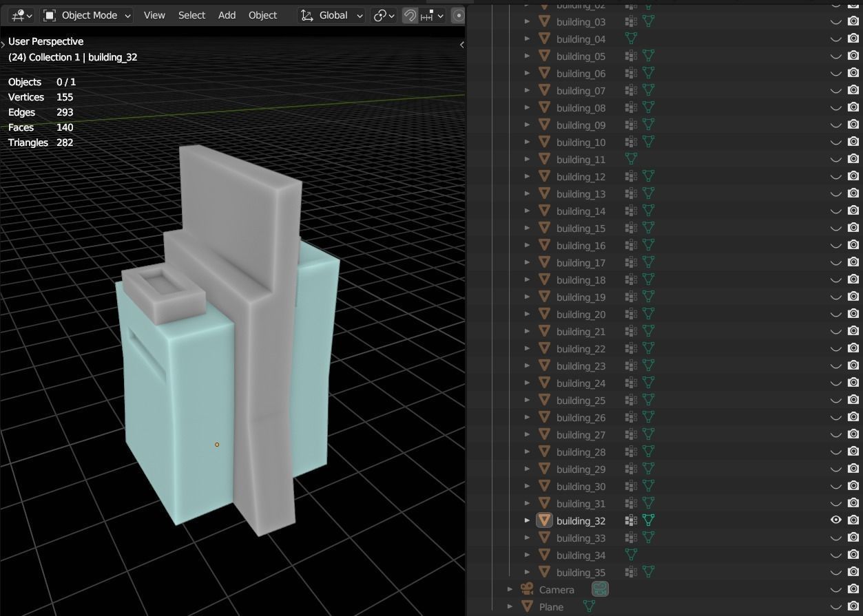This screenshot has height=616, width=863.
Task: Click the building_11 mesh data icon
Action: [x=630, y=159]
